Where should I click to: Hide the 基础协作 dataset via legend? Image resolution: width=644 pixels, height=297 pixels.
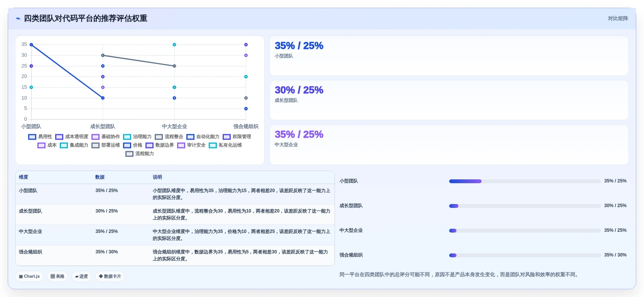pos(106,137)
